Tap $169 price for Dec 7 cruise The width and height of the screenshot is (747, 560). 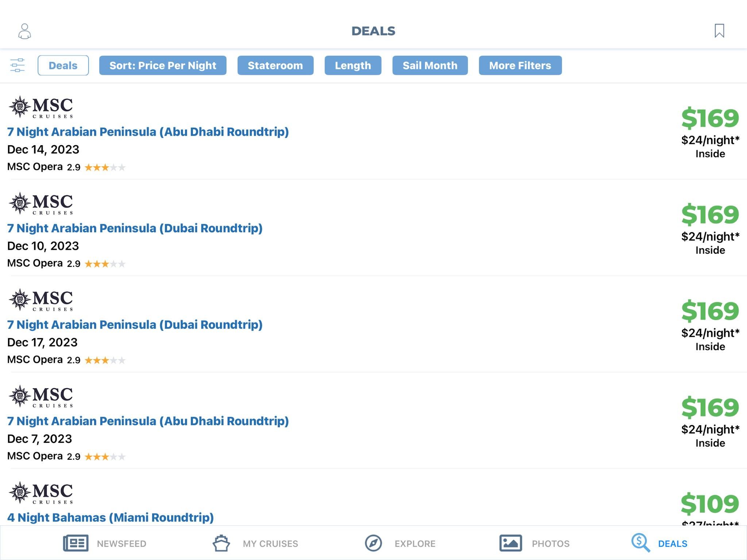pos(710,407)
